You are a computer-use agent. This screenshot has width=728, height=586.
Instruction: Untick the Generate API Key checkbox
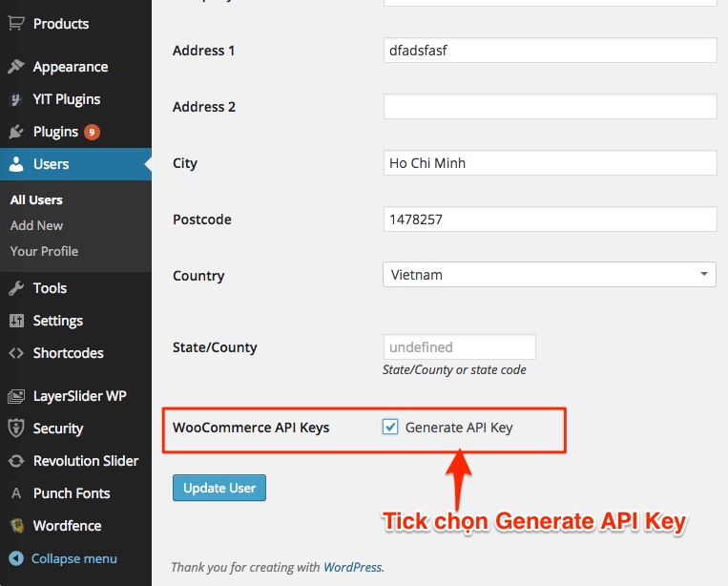tap(390, 427)
